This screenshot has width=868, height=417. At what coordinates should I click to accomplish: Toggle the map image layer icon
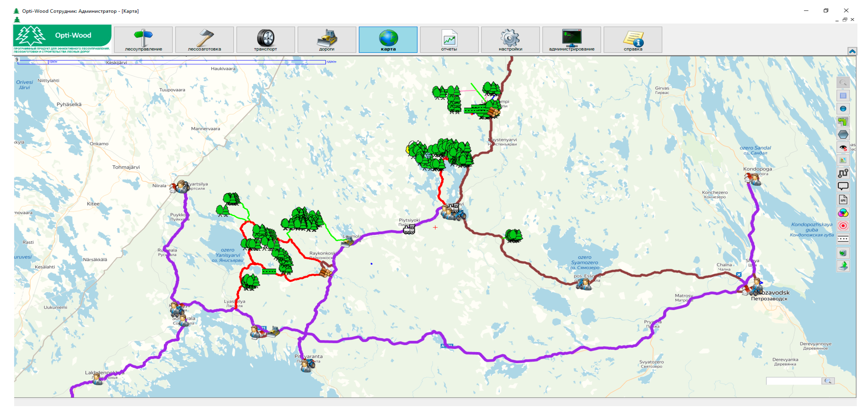[x=843, y=160]
